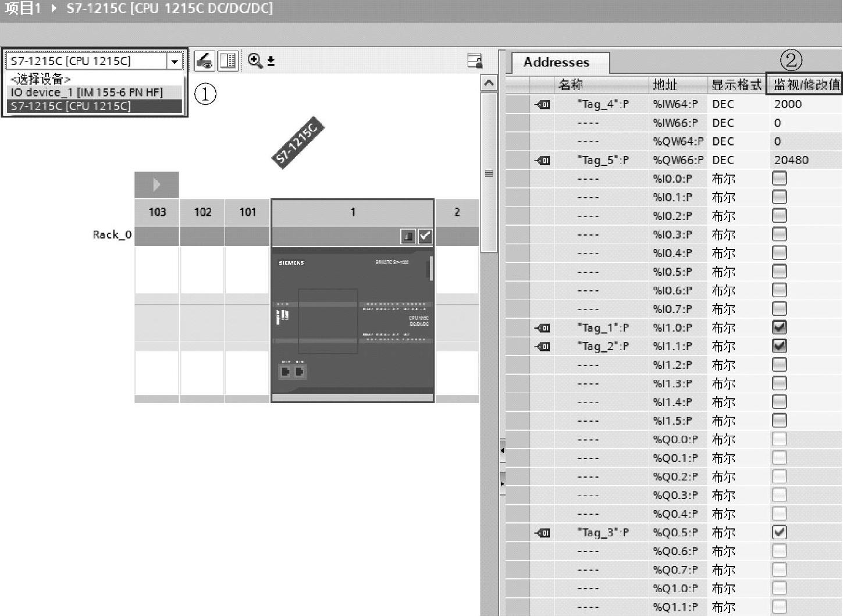Expand the rack arrow above slot 103
The height and width of the screenshot is (616, 843).
click(x=156, y=185)
